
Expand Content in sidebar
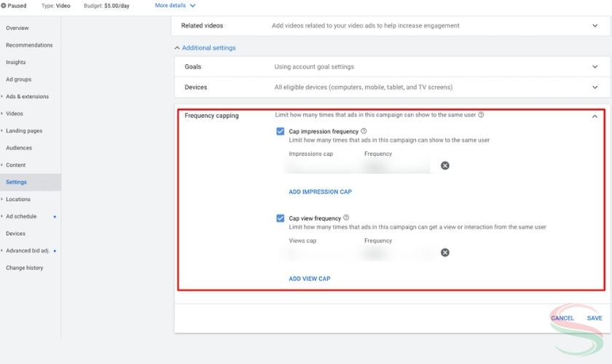pos(1,165)
